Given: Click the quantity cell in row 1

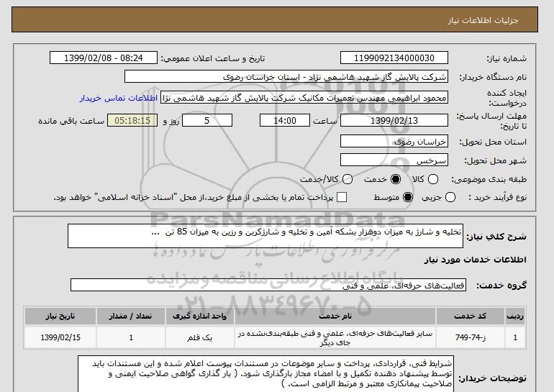Looking at the screenshot, I should pos(131,337).
